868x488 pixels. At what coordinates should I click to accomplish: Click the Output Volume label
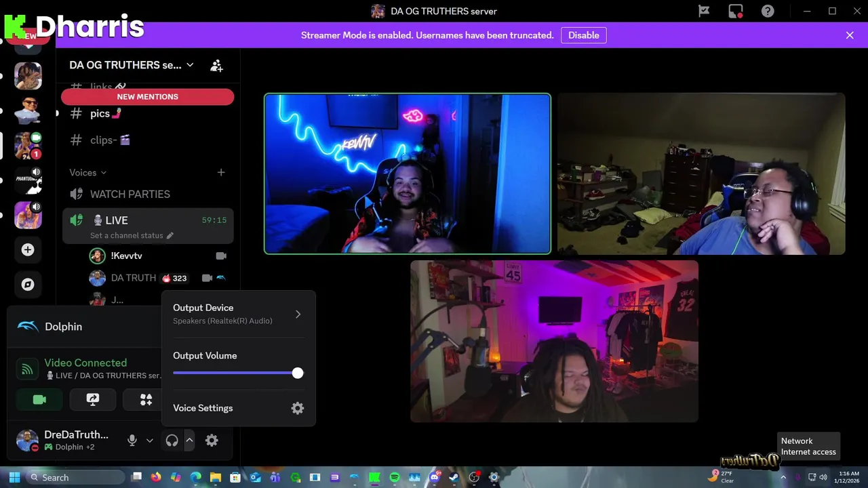coord(205,355)
